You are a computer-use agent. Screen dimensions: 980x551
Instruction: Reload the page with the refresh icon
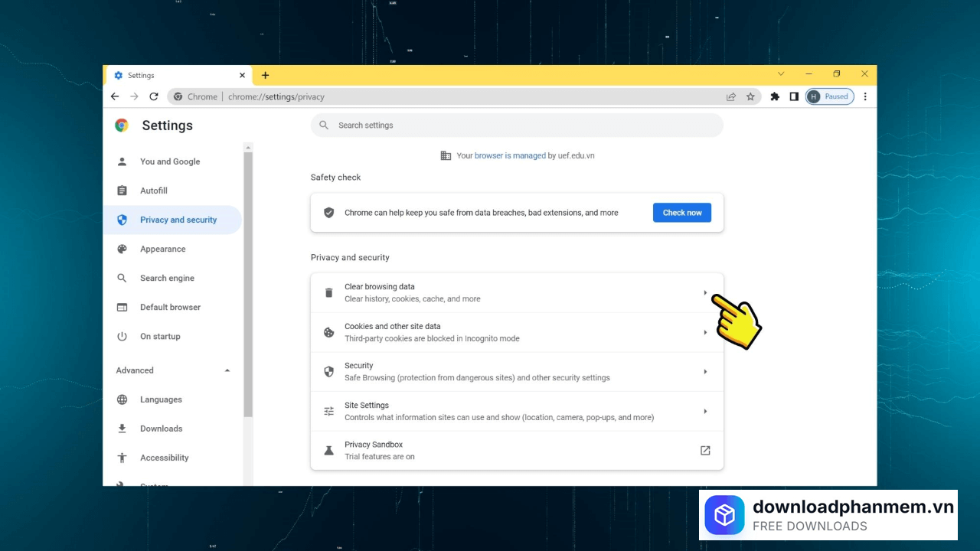tap(153, 96)
